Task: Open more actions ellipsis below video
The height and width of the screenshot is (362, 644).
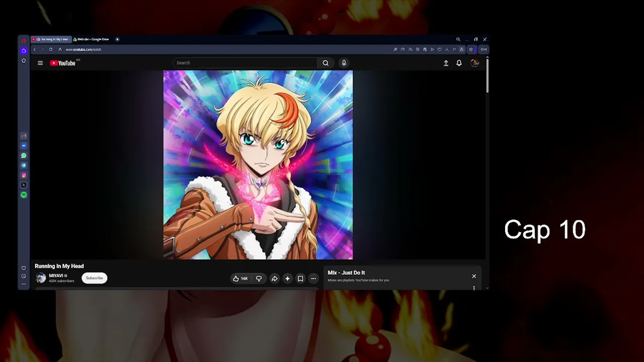Action: tap(313, 279)
